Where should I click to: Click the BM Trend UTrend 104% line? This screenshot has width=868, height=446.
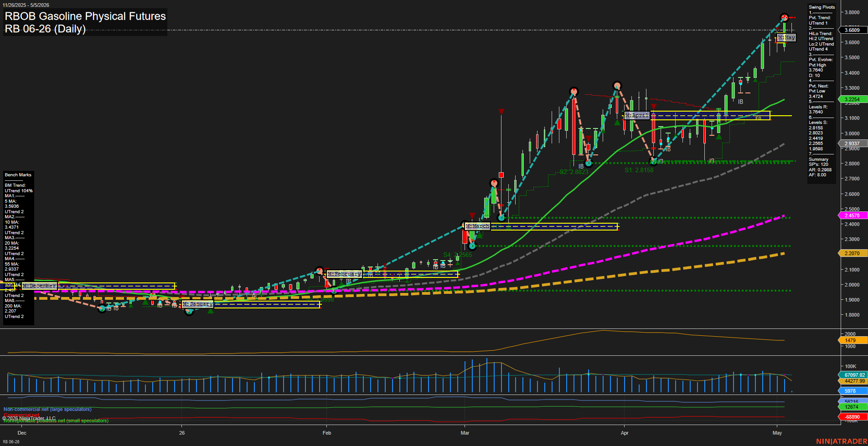[x=19, y=188]
